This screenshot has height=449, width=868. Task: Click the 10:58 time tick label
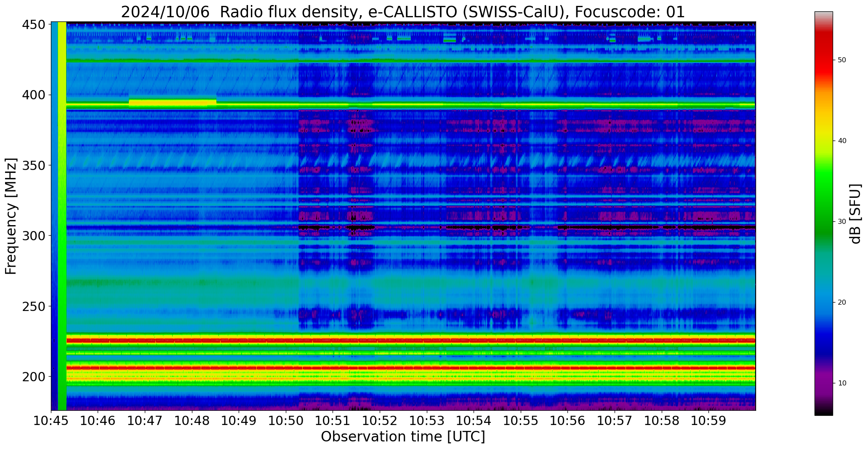point(661,421)
